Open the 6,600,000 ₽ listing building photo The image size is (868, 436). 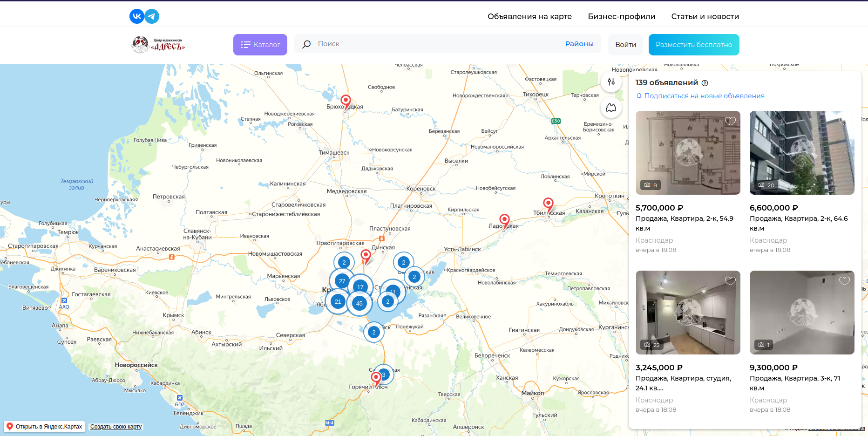(801, 153)
